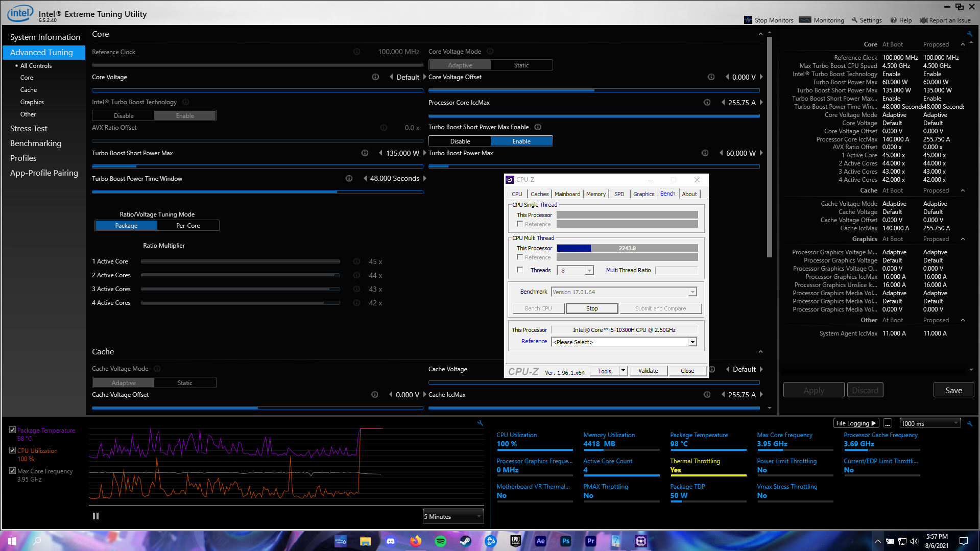Show info for Processor Core IccMax

coord(707,103)
